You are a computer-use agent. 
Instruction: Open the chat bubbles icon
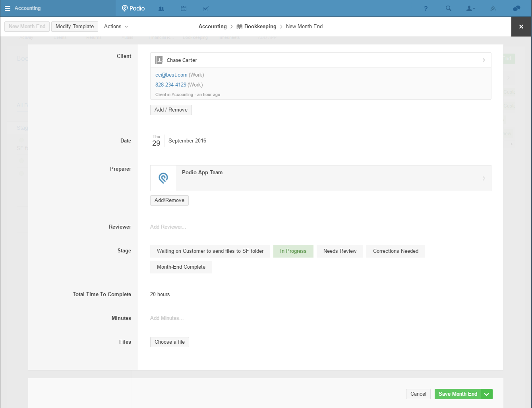[x=517, y=8]
